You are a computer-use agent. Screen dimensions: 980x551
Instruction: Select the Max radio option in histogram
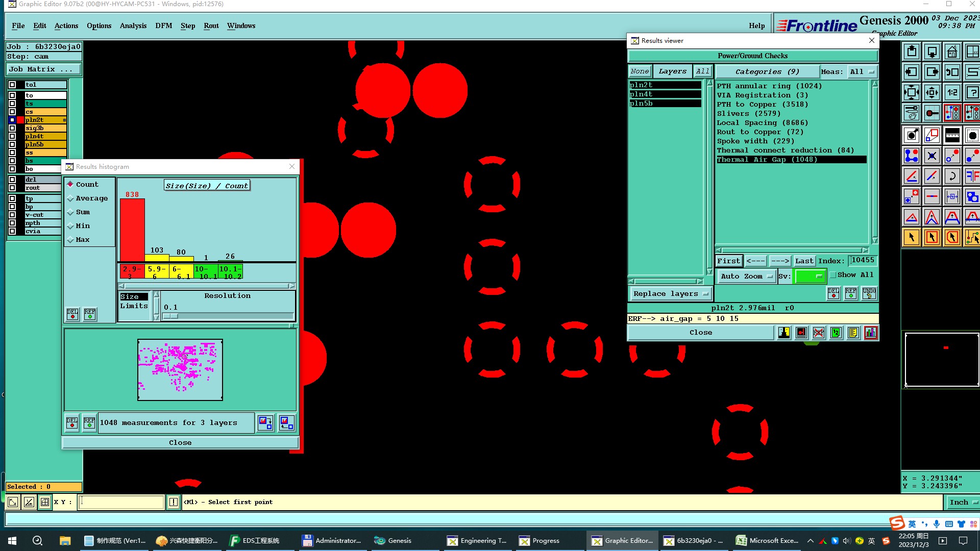[x=70, y=240]
